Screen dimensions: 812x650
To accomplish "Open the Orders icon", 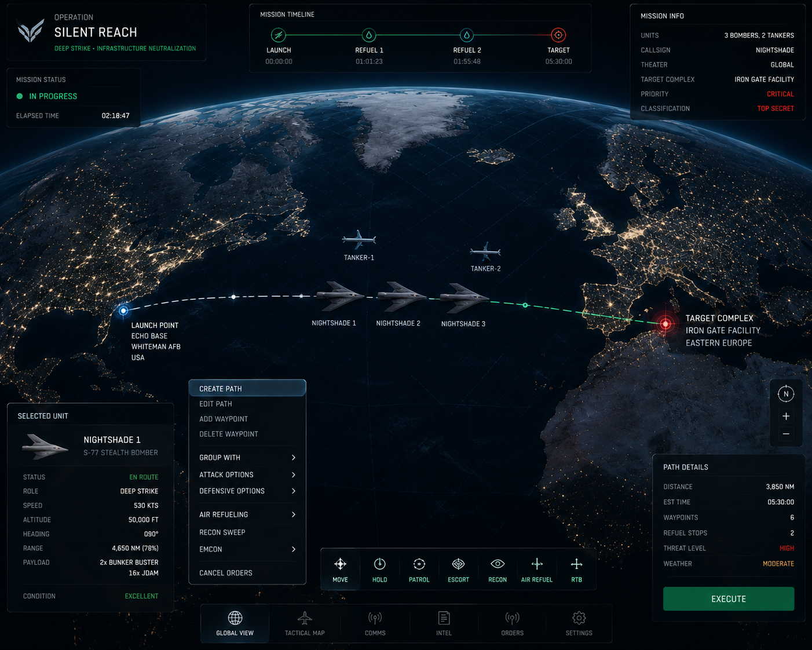I will point(513,618).
